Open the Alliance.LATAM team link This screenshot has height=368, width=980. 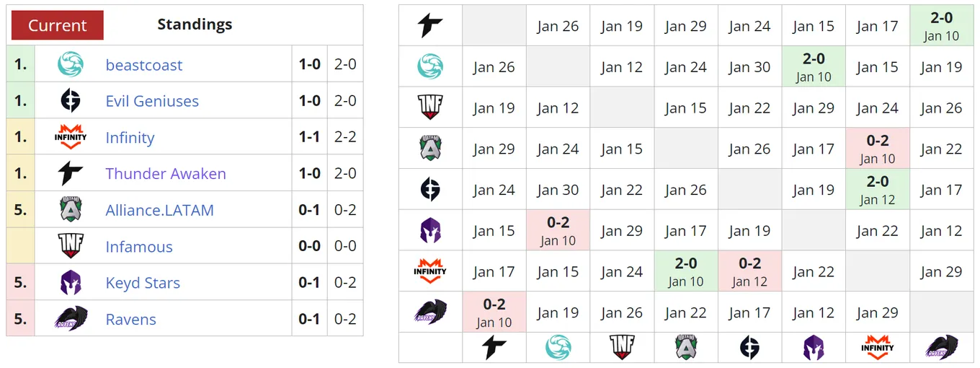[160, 210]
